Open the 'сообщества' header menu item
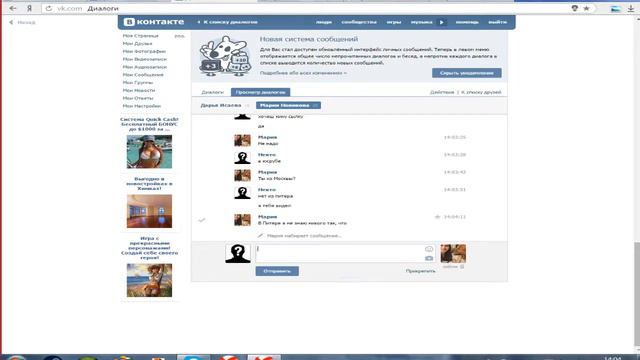Image resolution: width=640 pixels, height=360 pixels. [359, 22]
